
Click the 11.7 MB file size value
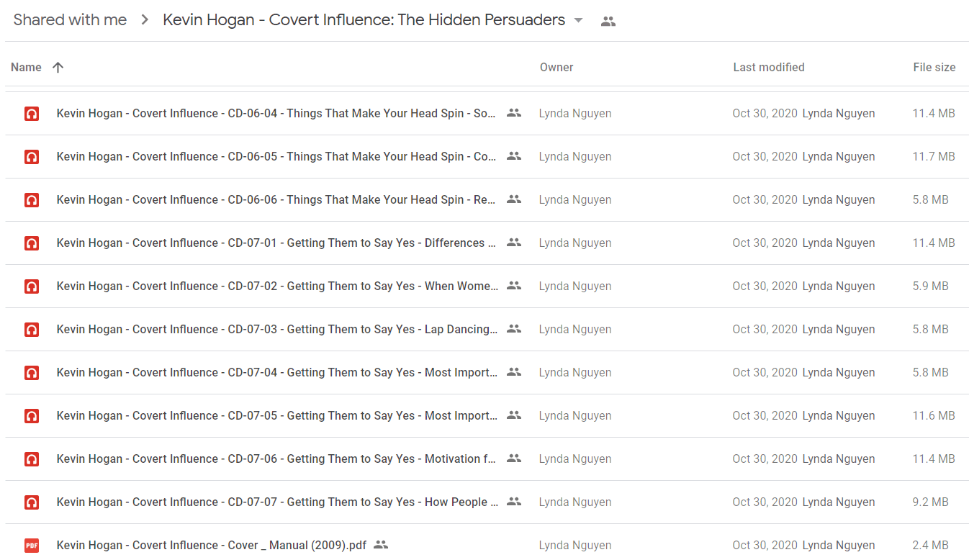pyautogui.click(x=934, y=156)
